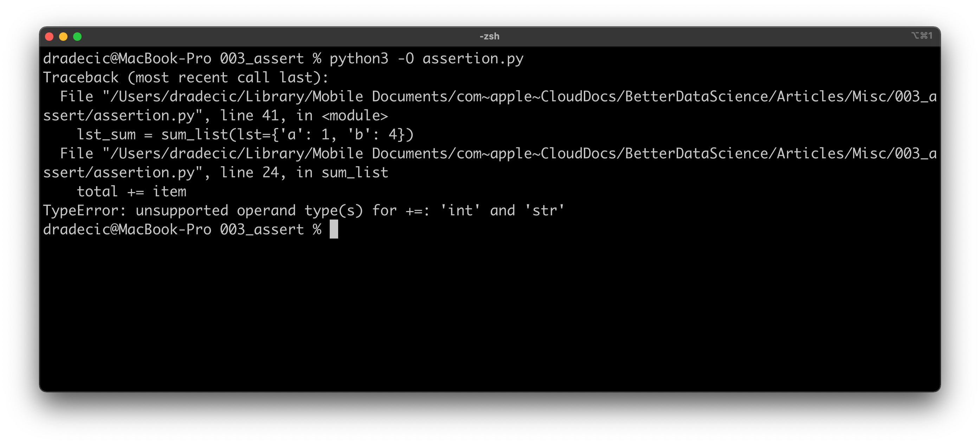Click the python3 command in first line

click(x=359, y=59)
